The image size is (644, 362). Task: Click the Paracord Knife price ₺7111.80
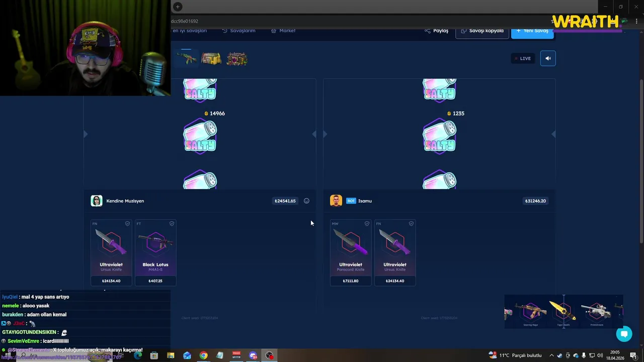pos(351,281)
